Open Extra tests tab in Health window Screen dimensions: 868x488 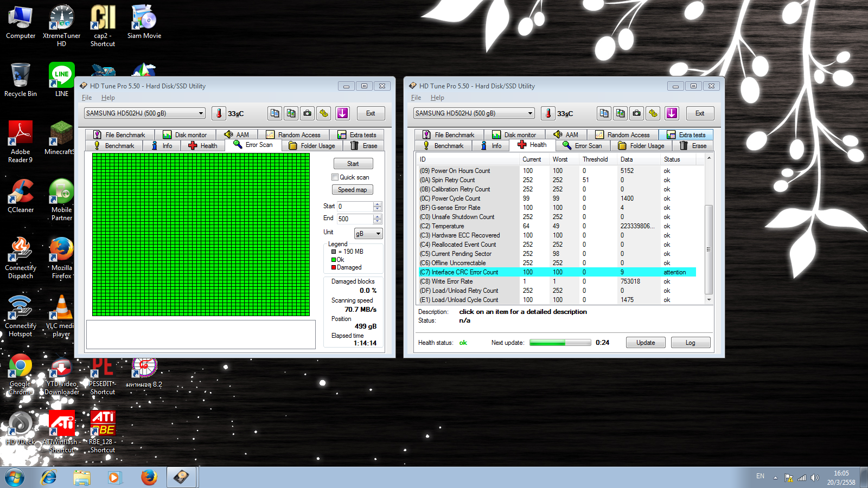(x=686, y=135)
